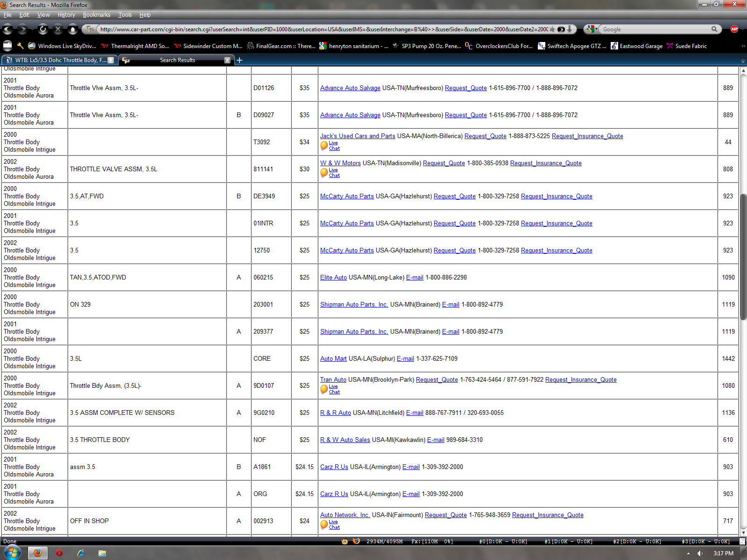Open back/forward history dropdown arrow
747x560 pixels.
(x=32, y=29)
